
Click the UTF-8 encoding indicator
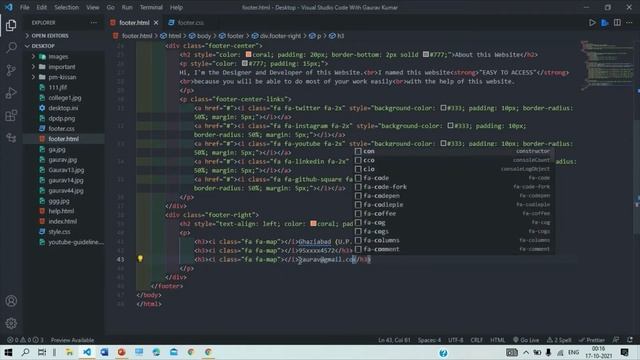(x=456, y=340)
